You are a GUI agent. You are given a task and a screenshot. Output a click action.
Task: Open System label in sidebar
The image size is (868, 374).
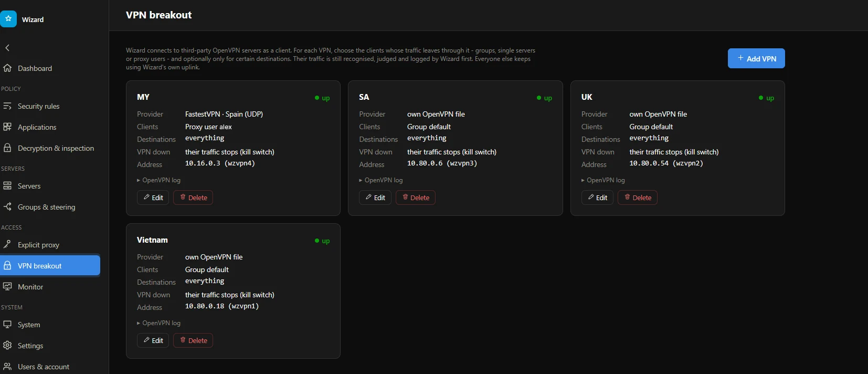click(x=29, y=325)
